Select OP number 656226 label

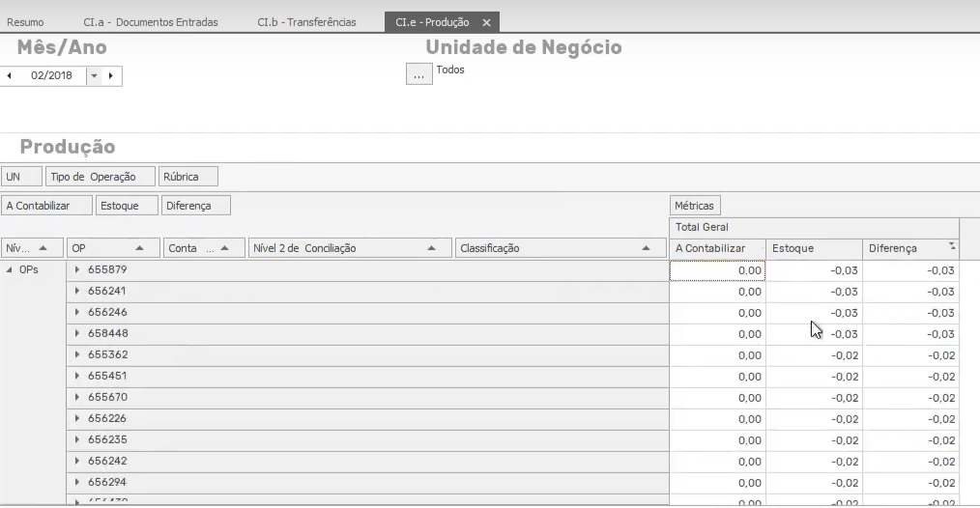point(107,418)
